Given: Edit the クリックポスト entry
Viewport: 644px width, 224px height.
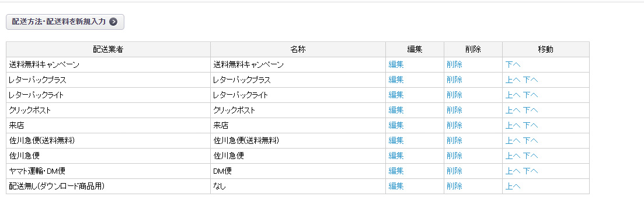Looking at the screenshot, I should 396,111.
